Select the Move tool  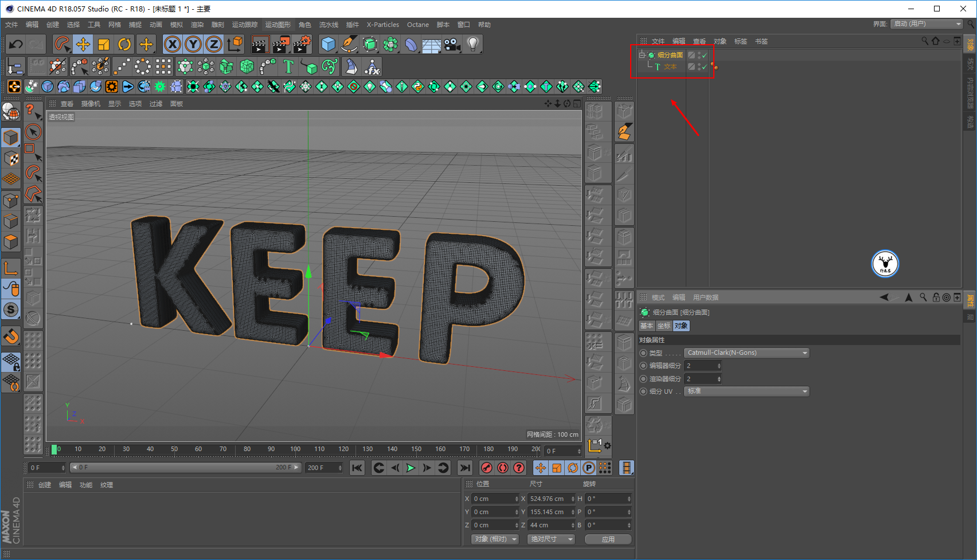[x=83, y=44]
